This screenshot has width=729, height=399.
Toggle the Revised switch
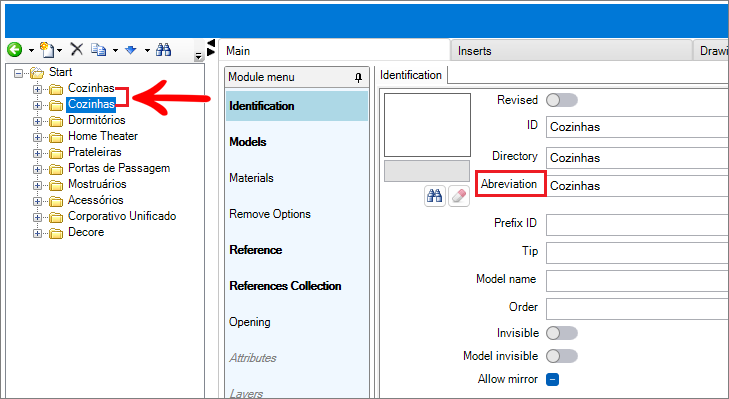(x=562, y=100)
